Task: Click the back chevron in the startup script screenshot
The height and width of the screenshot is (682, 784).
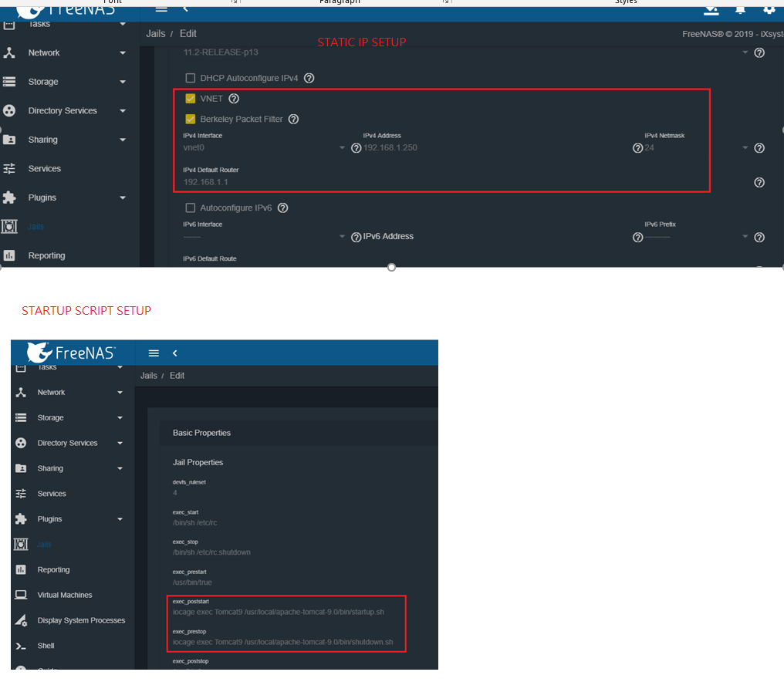Action: pos(175,353)
